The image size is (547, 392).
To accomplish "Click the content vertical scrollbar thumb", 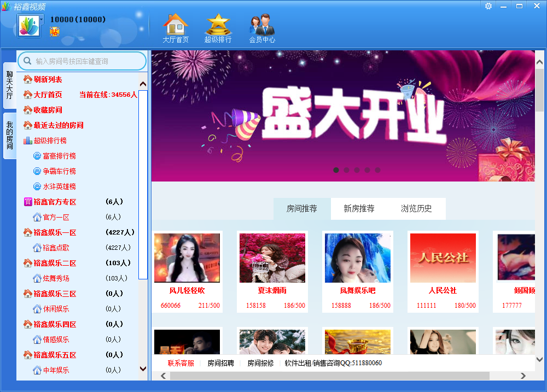I will point(539,90).
